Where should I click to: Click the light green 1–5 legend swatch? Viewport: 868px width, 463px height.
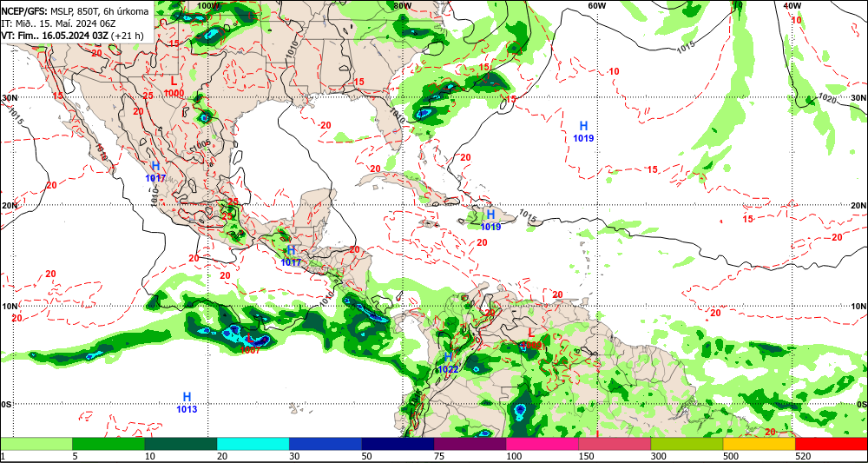pyautogui.click(x=36, y=444)
